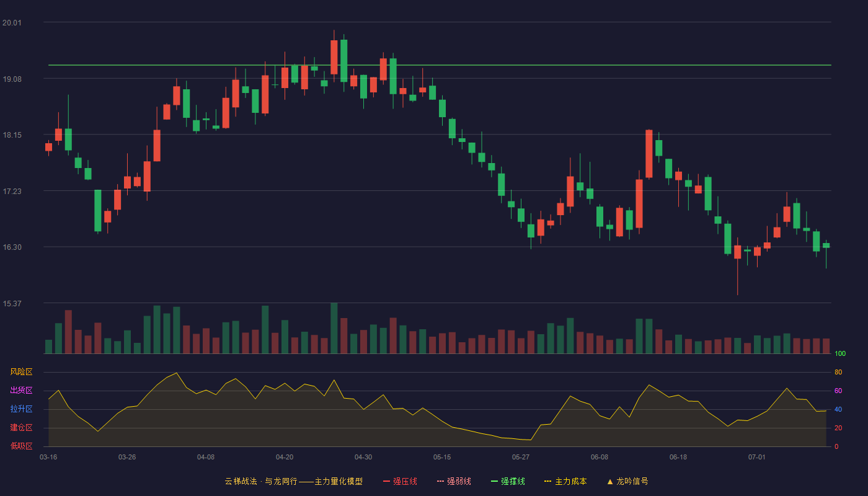Hide the 主力成本 series via legend
Screen dimensions: 868x496
tap(565, 481)
